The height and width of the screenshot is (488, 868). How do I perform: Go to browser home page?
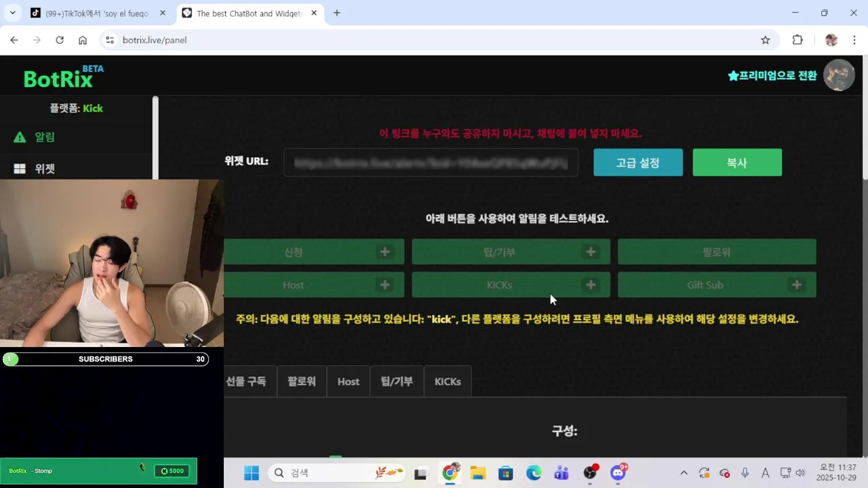(83, 40)
